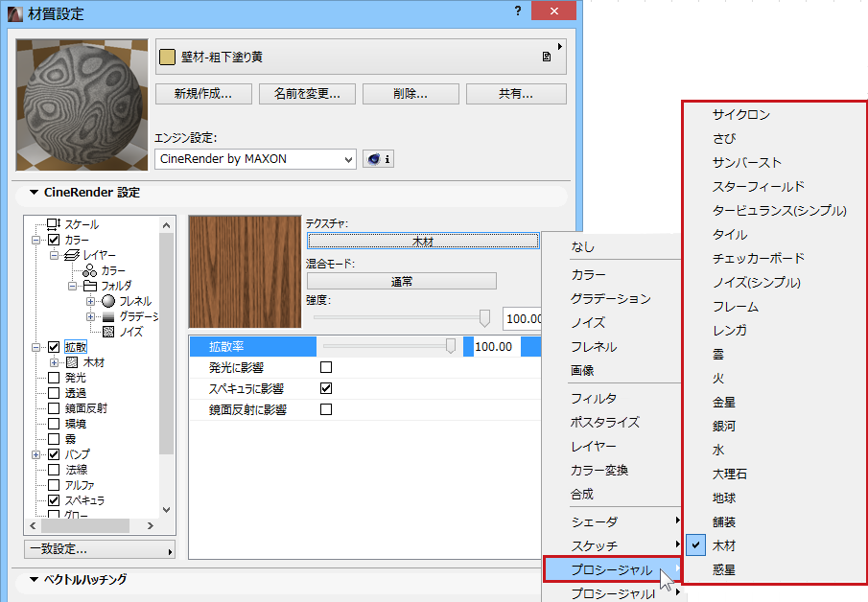Click the 名前を変更 button
868x602 pixels.
[x=307, y=94]
